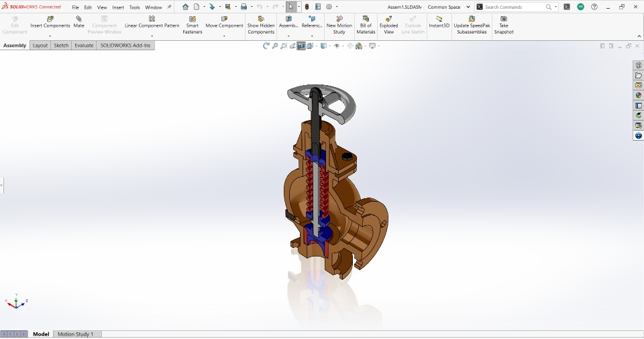
Task: Switch to SOLIDWORKS Add-Ins tab
Action: [125, 46]
